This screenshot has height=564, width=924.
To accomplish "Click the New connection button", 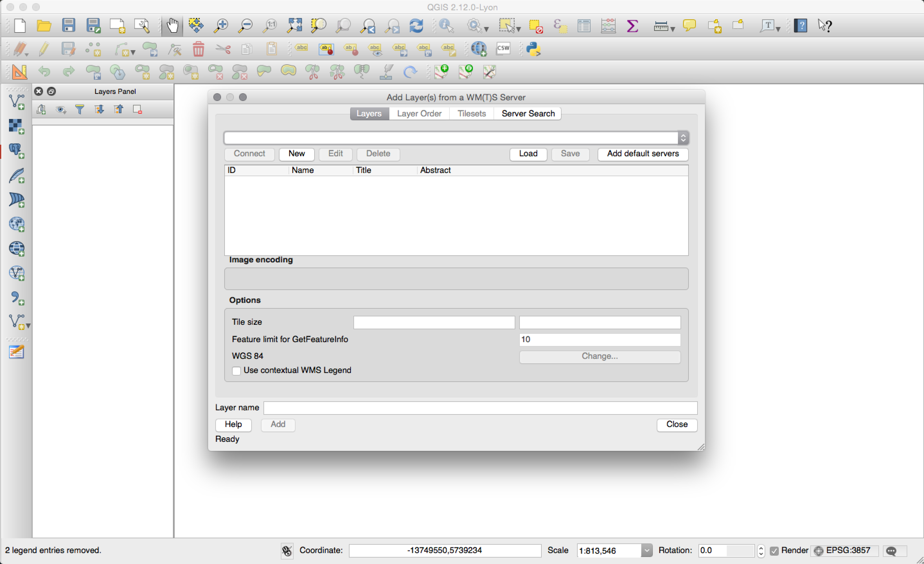I will 296,153.
